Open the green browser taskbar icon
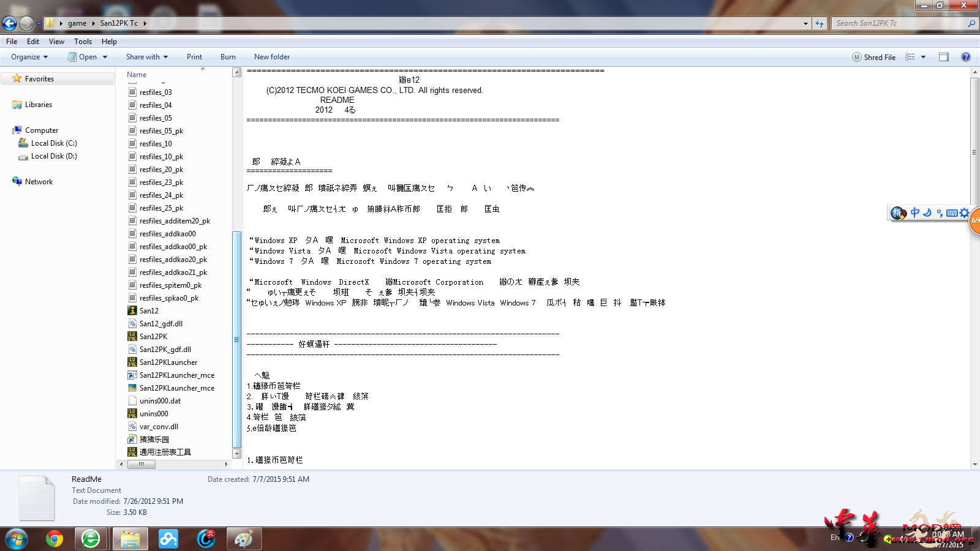Image resolution: width=980 pixels, height=551 pixels. point(91,539)
